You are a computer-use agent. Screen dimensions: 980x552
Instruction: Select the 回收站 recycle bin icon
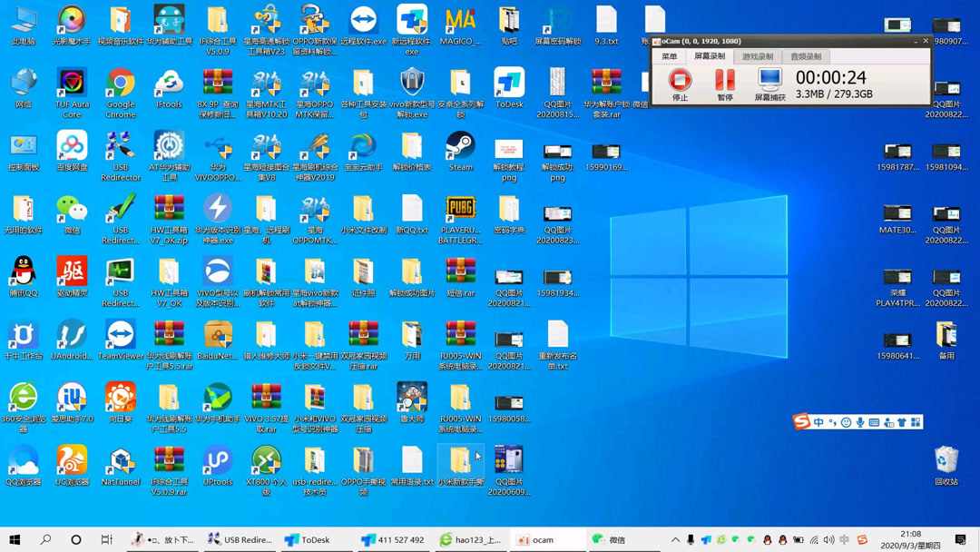click(946, 465)
